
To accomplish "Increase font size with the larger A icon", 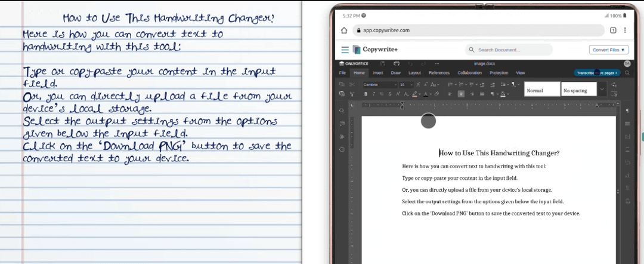I will tap(418, 84).
